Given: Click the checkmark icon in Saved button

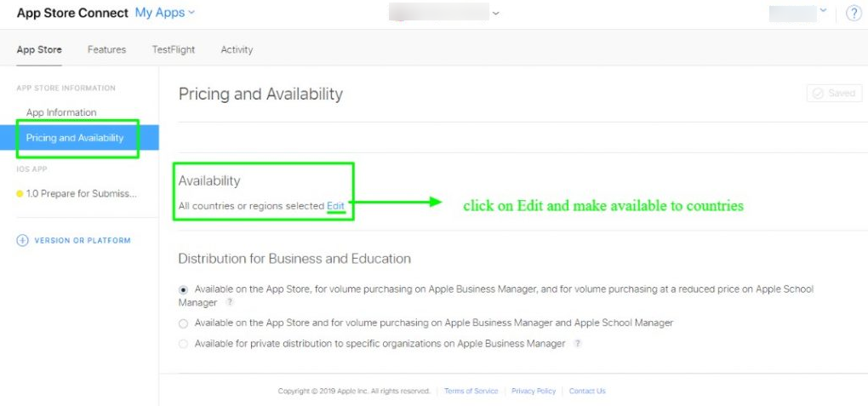Looking at the screenshot, I should pyautogui.click(x=818, y=93).
